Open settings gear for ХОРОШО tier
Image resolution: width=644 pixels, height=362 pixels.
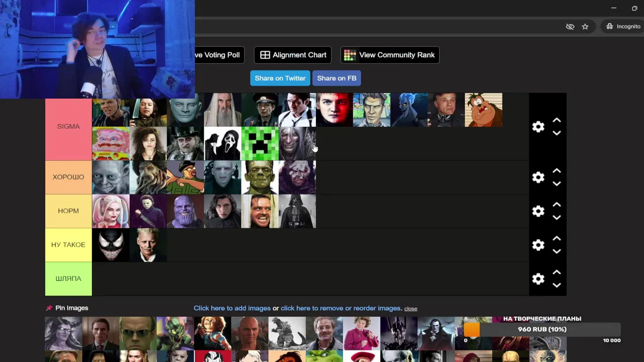pyautogui.click(x=538, y=177)
